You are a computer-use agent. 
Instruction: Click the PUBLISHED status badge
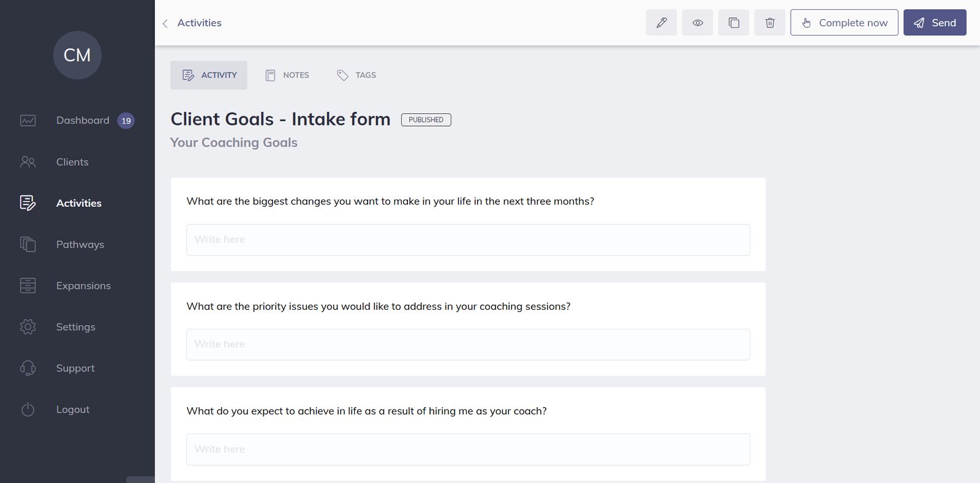[x=426, y=120]
